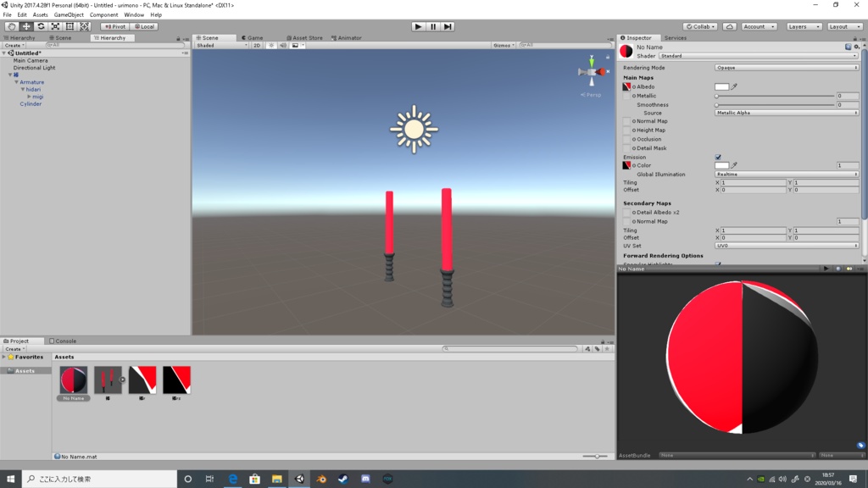The height and width of the screenshot is (488, 868).
Task: Open the Window menu
Action: click(x=133, y=15)
